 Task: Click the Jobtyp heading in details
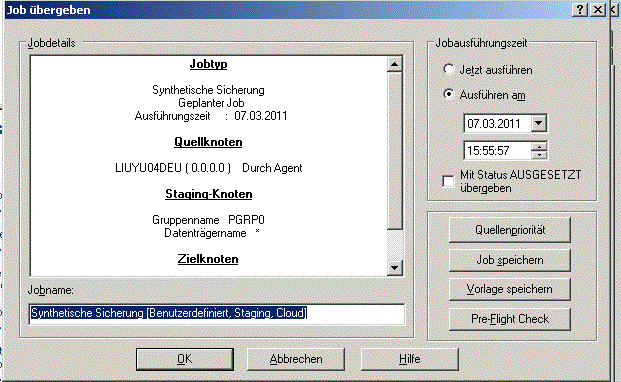point(208,64)
